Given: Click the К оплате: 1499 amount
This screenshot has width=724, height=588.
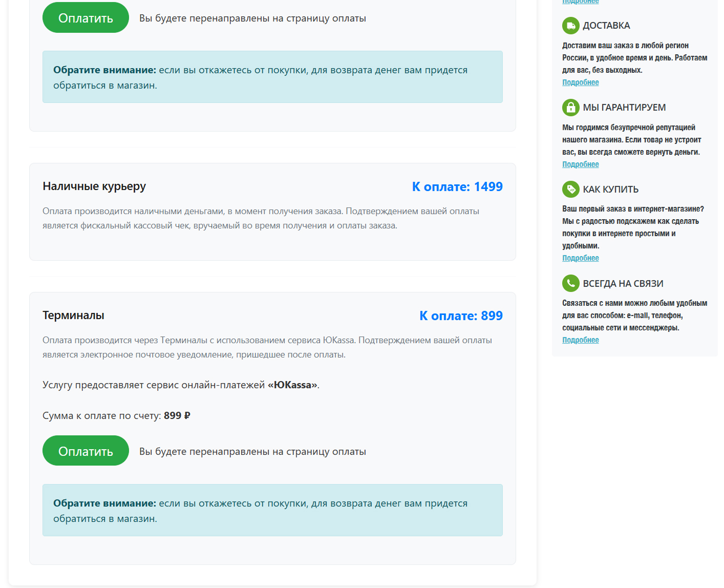Looking at the screenshot, I should [x=458, y=186].
